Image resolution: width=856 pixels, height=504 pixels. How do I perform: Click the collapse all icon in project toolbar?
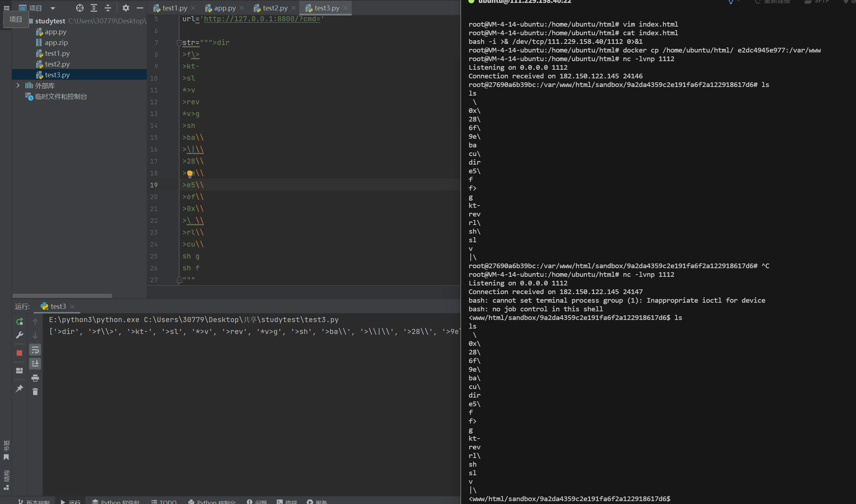click(x=108, y=8)
